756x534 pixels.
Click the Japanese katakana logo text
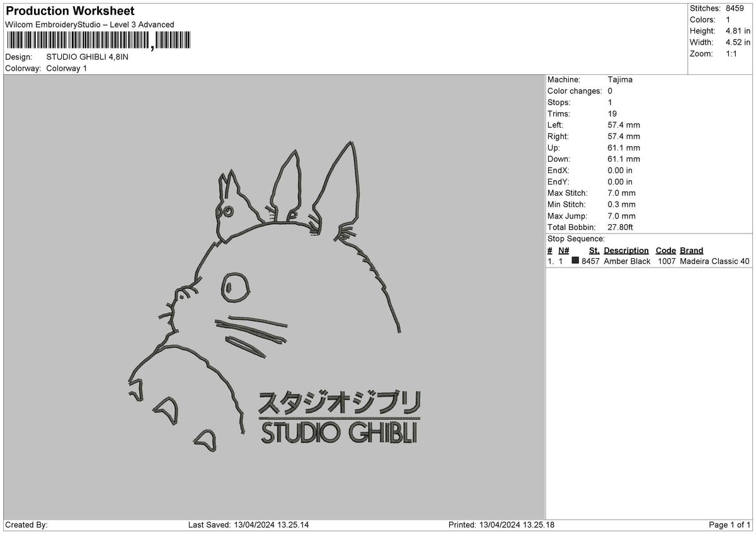click(339, 403)
